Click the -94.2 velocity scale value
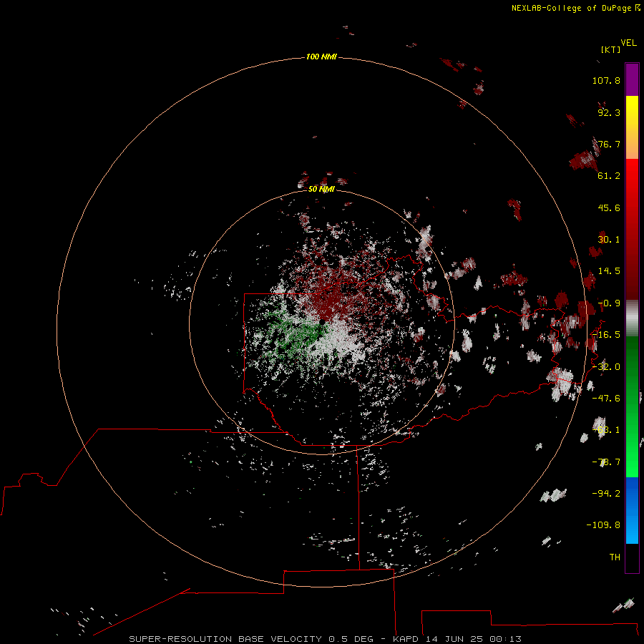 (606, 494)
